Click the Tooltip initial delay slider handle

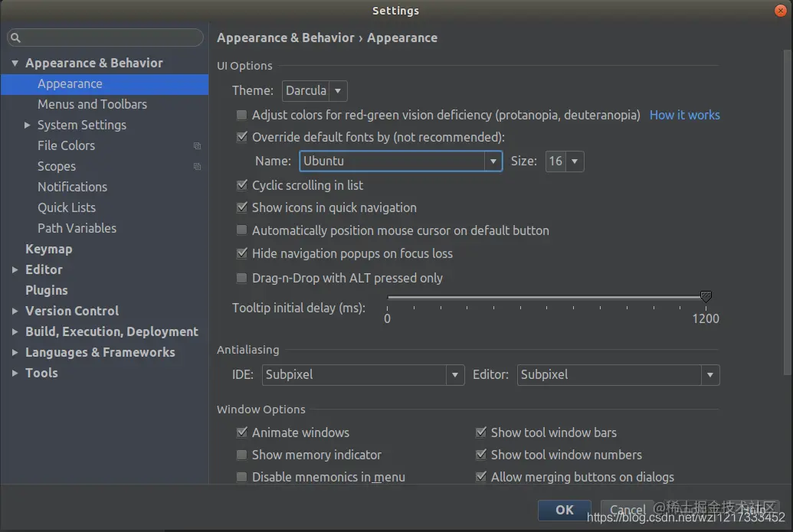(x=706, y=296)
